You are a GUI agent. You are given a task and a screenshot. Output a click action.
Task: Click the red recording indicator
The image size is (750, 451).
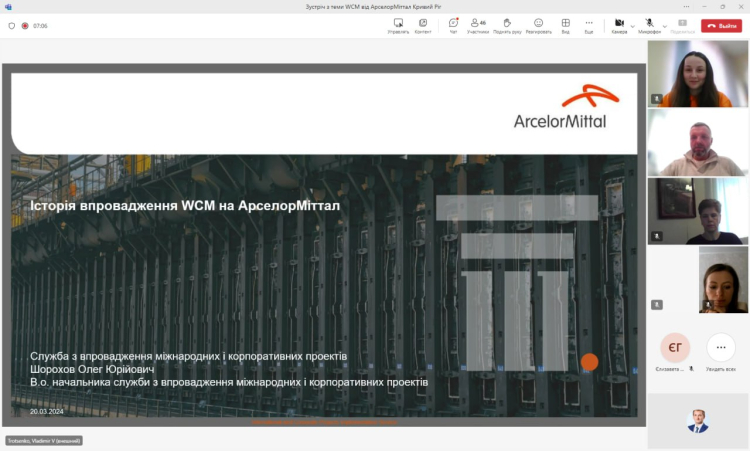(x=26, y=26)
